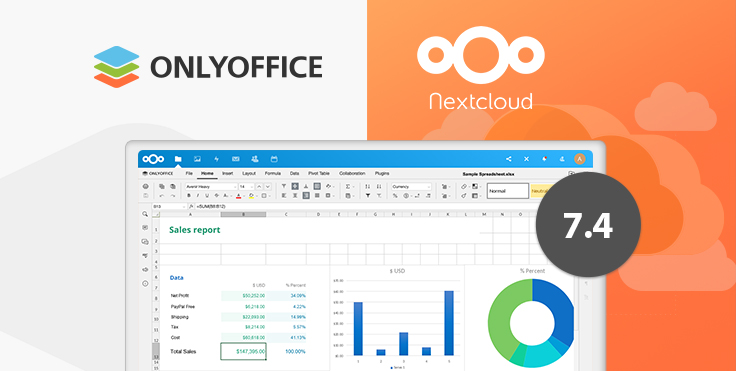Open notifications bell in header
The width and height of the screenshot is (736, 371).
(x=544, y=159)
